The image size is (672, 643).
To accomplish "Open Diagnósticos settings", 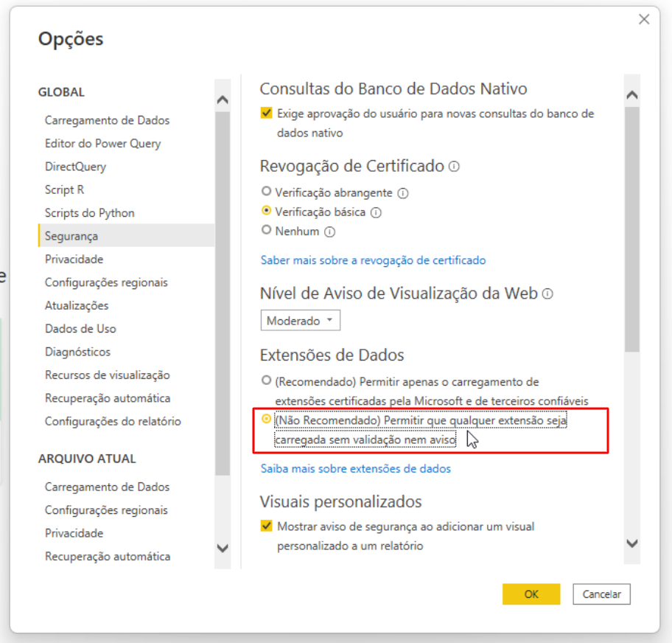I will click(x=77, y=352).
